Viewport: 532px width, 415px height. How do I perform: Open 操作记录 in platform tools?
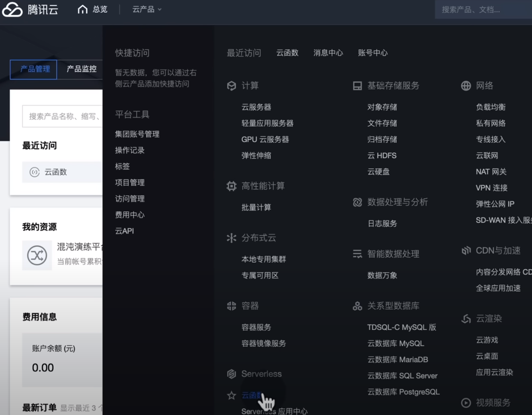(130, 150)
